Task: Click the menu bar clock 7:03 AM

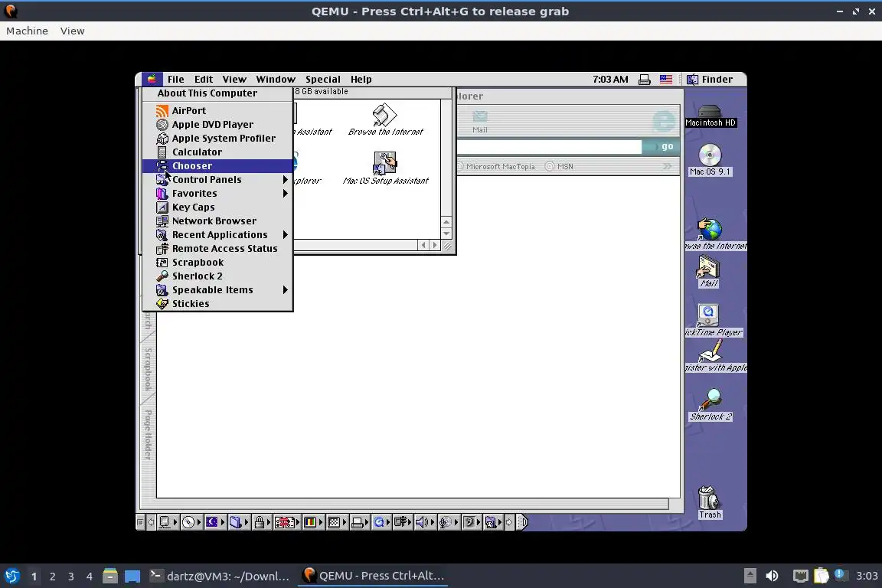Action: [610, 80]
